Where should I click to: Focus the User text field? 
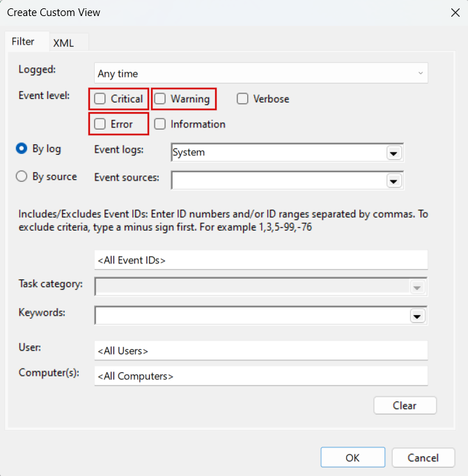point(260,351)
